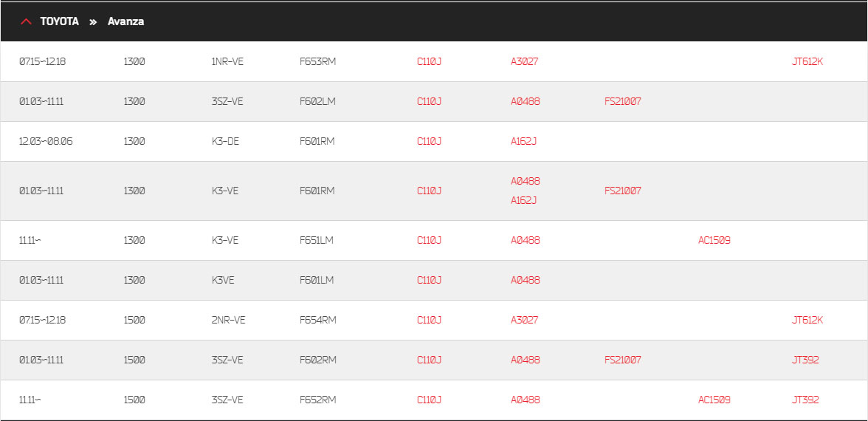This screenshot has height=421, width=868.
Task: Open JT392 link in F602RM row
Action: (x=805, y=360)
